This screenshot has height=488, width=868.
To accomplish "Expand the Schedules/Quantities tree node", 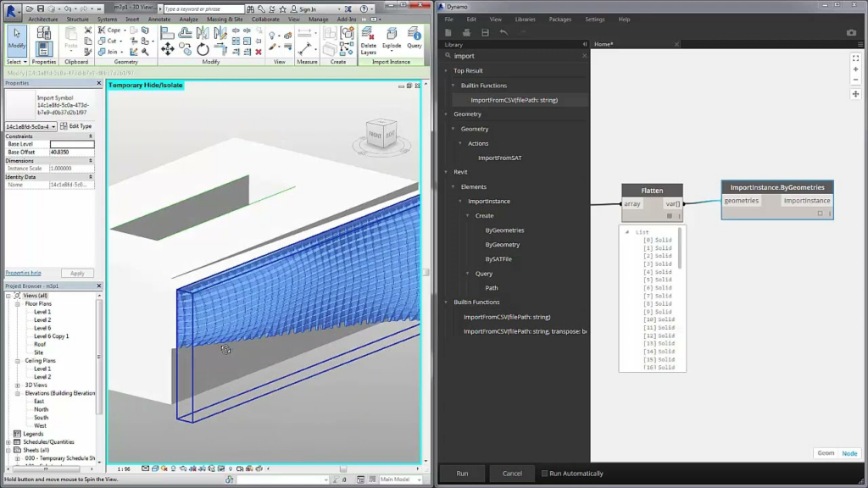I will pyautogui.click(x=8, y=442).
